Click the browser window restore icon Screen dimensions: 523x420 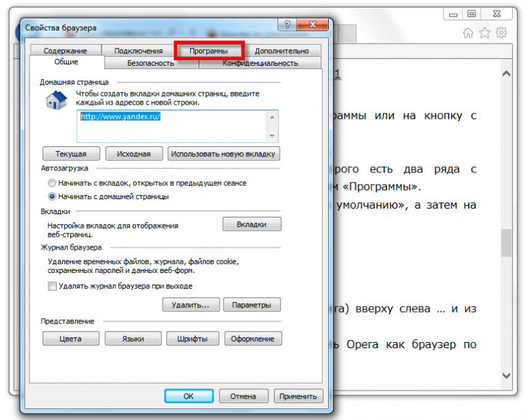472,14
